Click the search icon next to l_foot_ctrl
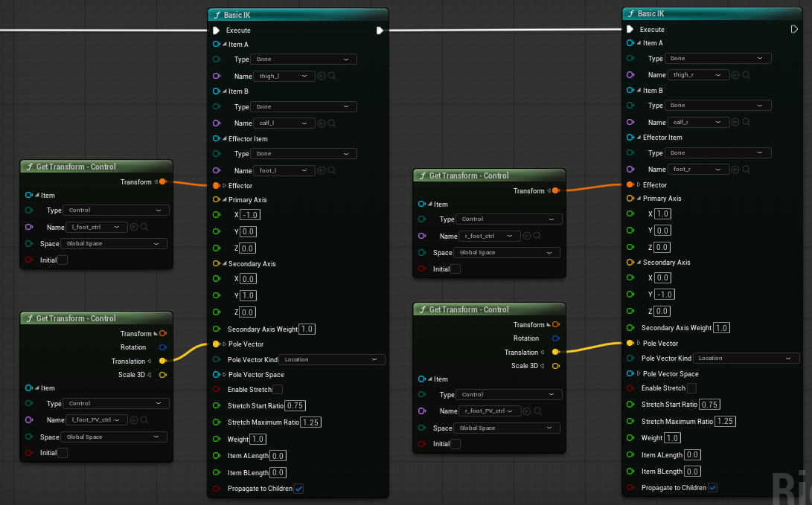812x505 pixels. pos(144,227)
